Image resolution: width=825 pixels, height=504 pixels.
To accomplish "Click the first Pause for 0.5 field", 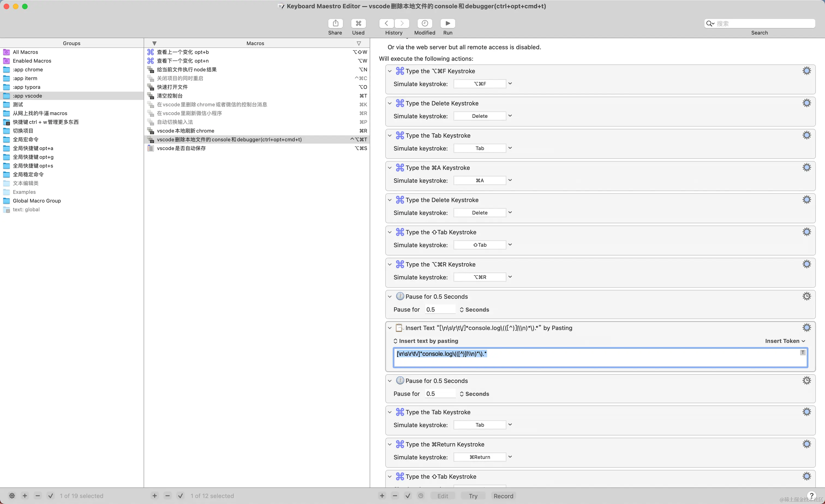I will tap(440, 310).
